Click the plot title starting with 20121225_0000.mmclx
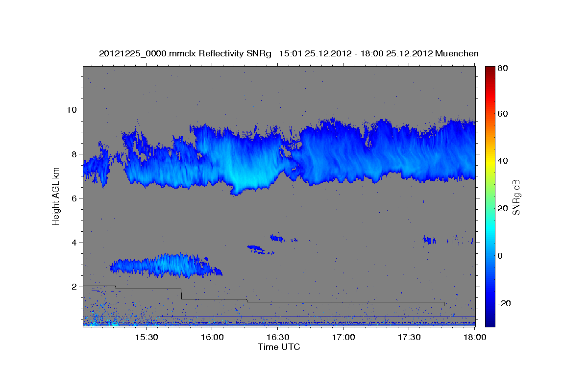This screenshot has width=588, height=392. coord(289,53)
